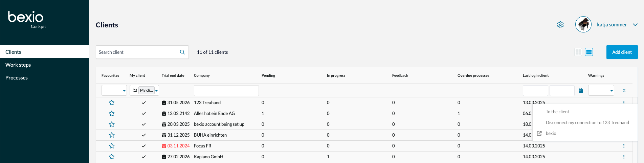Viewport: 644px width, 163px height.
Task: Toggle favourite star for Kapiano GmbH
Action: coord(112,157)
